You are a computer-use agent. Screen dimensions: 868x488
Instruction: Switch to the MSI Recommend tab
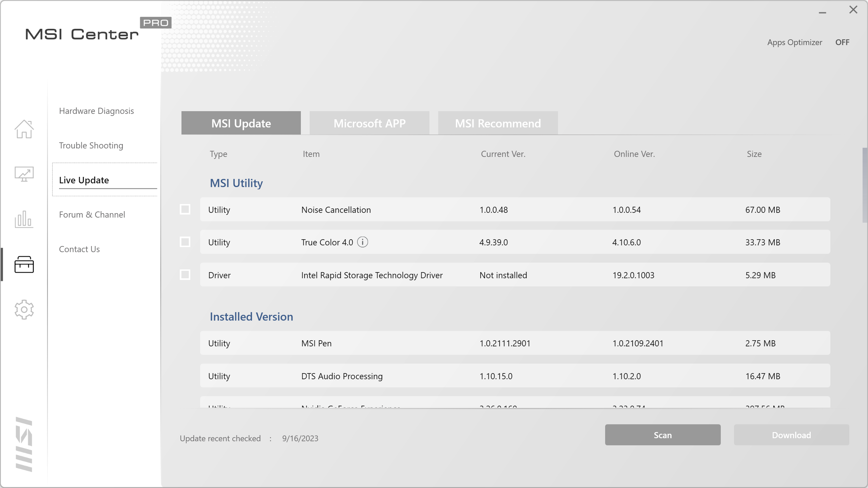[498, 123]
